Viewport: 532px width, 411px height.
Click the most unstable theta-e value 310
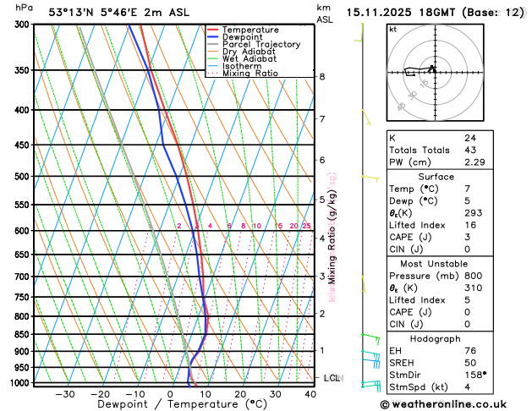tap(474, 288)
